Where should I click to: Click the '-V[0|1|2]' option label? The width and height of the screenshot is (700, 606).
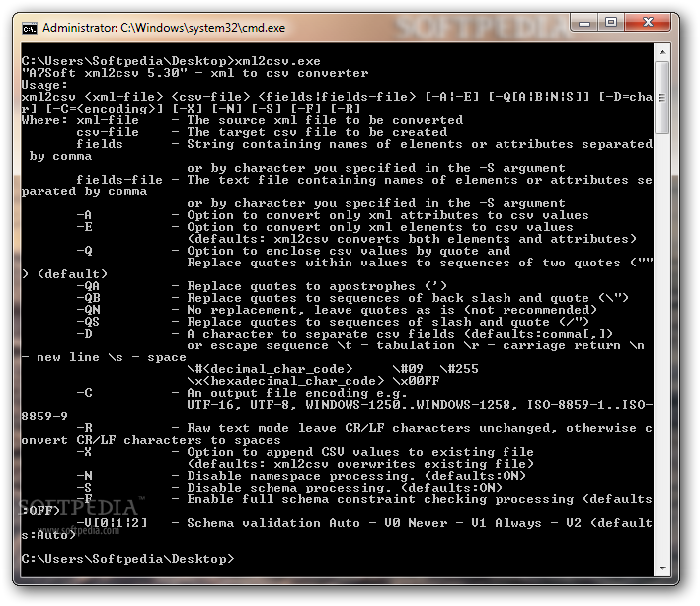(x=112, y=523)
